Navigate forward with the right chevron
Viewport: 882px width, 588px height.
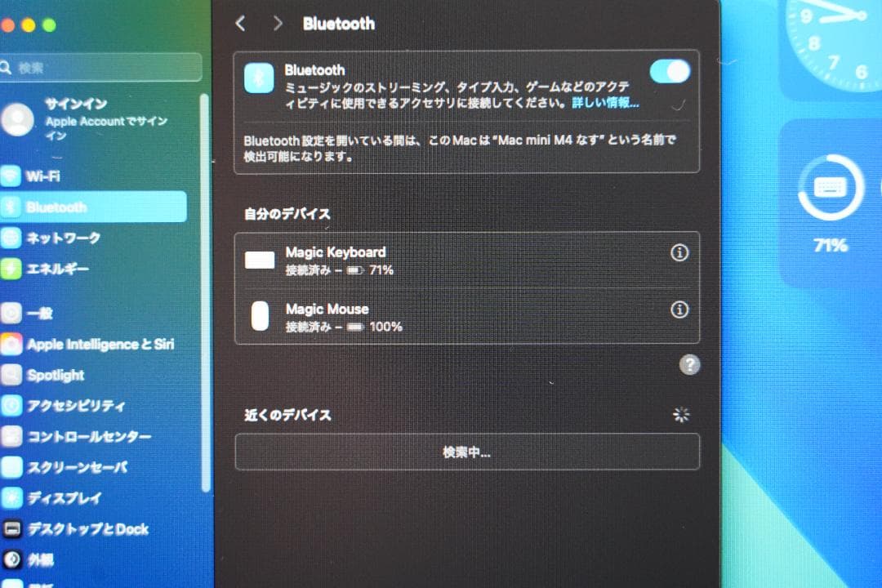pos(278,24)
